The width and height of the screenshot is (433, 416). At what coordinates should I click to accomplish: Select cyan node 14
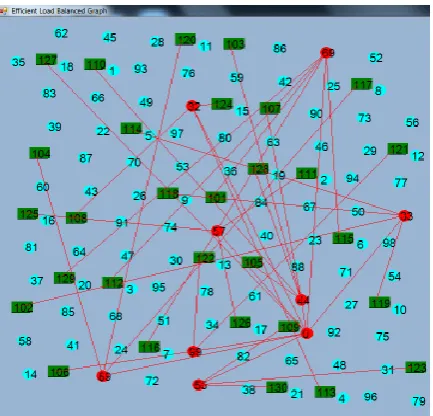pos(30,374)
